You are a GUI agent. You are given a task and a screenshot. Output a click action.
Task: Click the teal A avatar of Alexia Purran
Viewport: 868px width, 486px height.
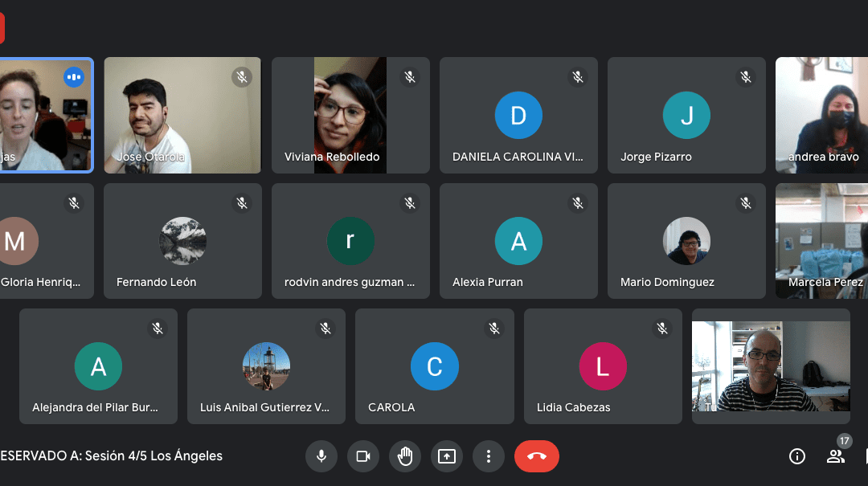click(518, 241)
